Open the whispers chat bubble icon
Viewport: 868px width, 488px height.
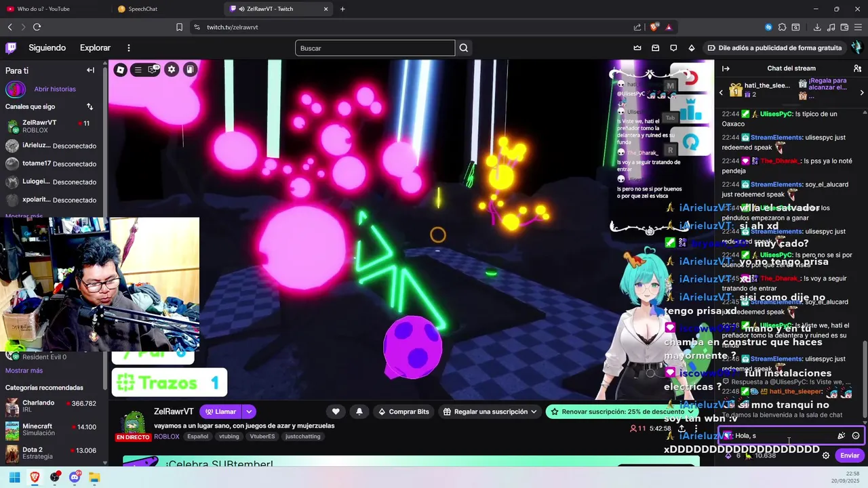pyautogui.click(x=673, y=48)
